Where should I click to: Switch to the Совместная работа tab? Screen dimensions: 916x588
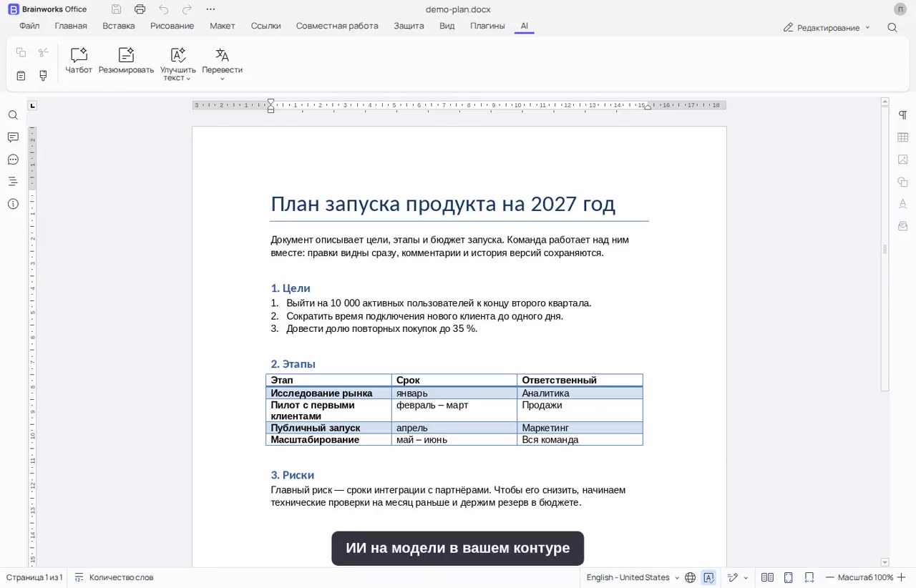click(337, 26)
